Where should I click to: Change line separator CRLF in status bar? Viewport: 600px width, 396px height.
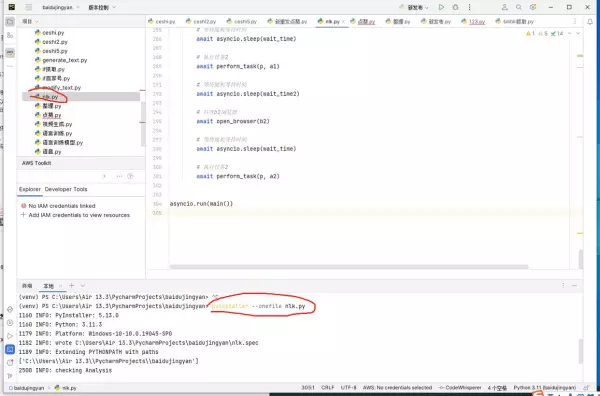[328, 388]
